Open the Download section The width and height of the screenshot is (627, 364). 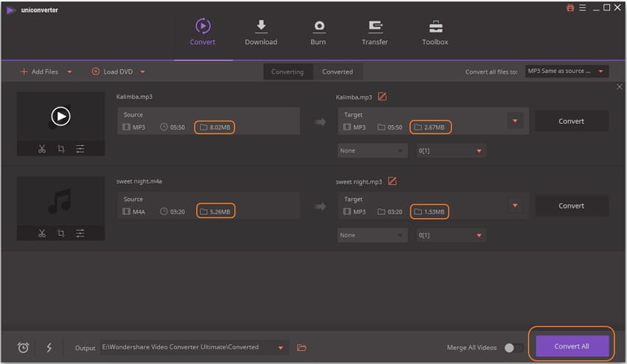coord(260,32)
